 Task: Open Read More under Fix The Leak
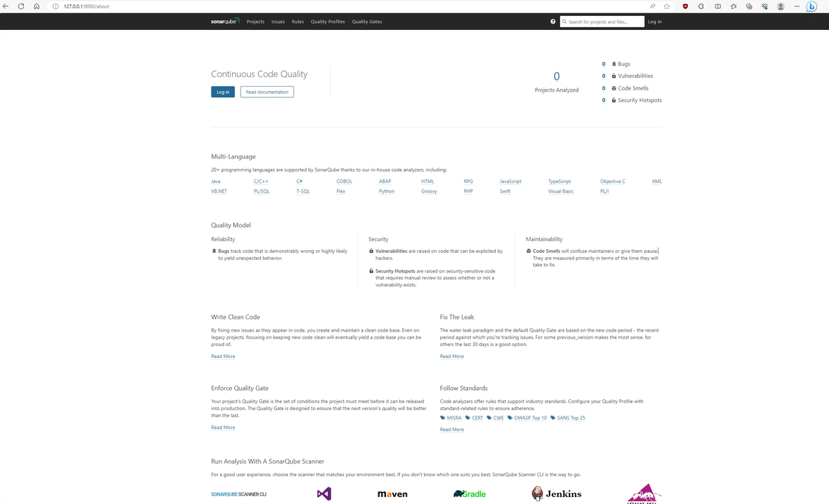pyautogui.click(x=452, y=357)
